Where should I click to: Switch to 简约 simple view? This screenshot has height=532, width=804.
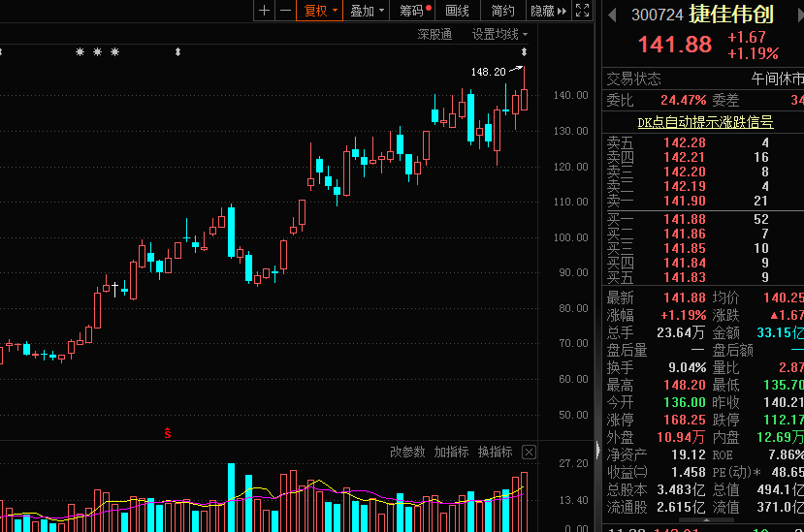pyautogui.click(x=502, y=11)
